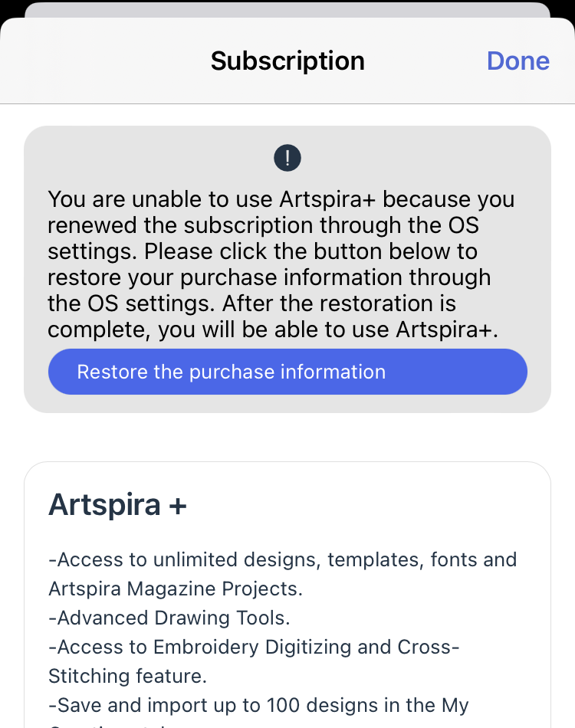Click the Embroidery Digitizing and Cross- line
This screenshot has height=728, width=575.
point(254,647)
